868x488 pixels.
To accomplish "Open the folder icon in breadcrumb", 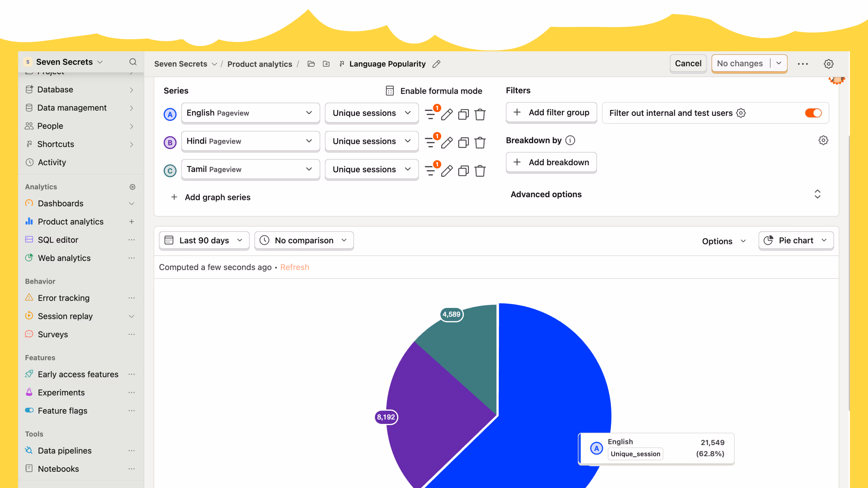I will 311,64.
